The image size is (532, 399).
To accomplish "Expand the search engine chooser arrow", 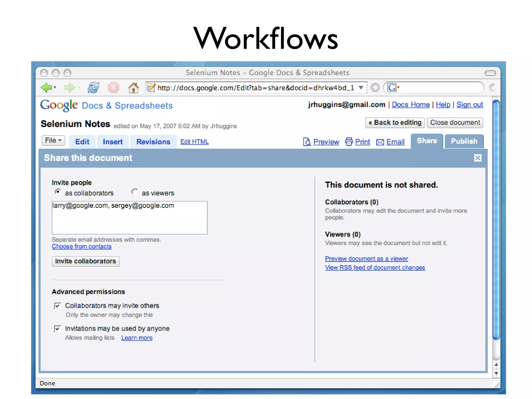I will coord(398,87).
